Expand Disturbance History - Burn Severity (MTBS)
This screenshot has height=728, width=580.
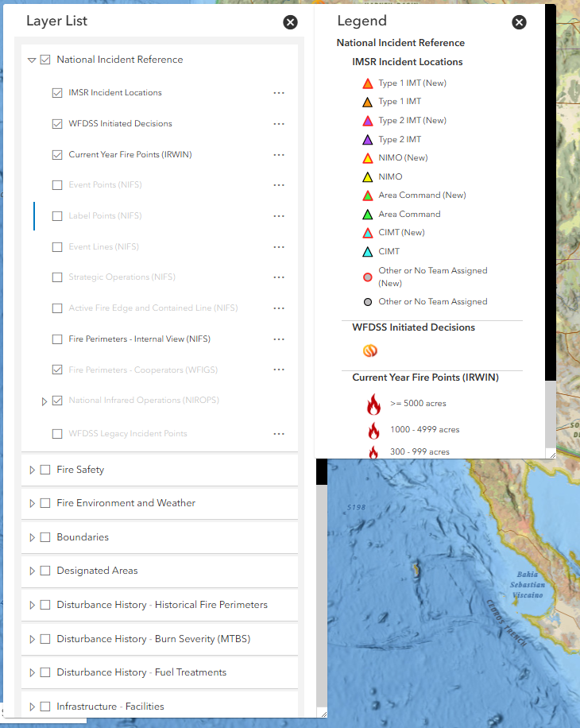(32, 639)
